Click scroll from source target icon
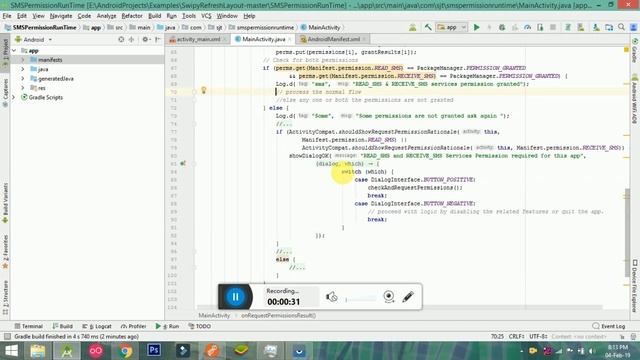This screenshot has width=640, height=360. click(121, 40)
